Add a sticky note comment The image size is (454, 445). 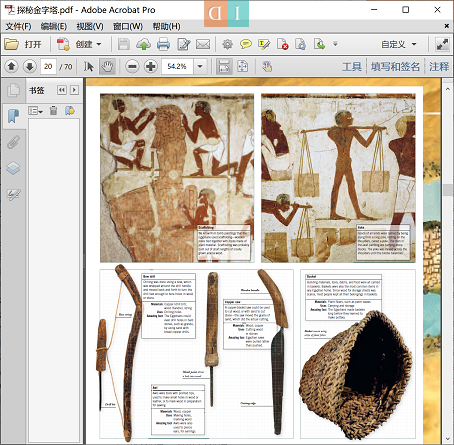click(246, 44)
